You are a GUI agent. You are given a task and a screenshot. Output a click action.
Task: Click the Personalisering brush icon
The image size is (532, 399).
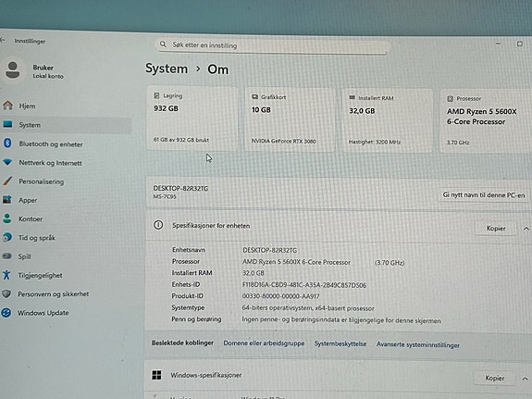(7, 181)
